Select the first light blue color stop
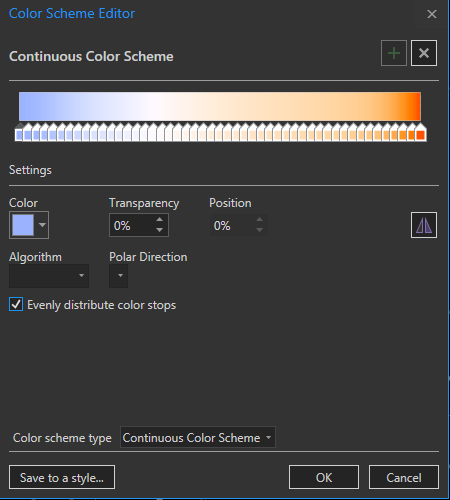This screenshot has height=500, width=450. [19, 133]
